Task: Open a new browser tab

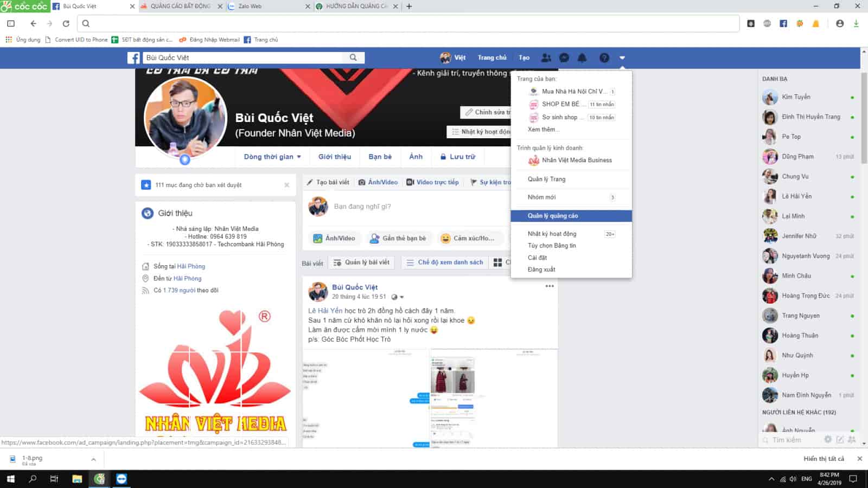Action: click(409, 7)
